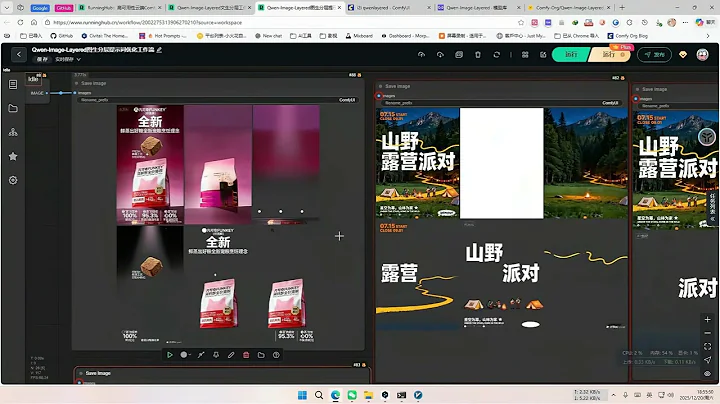The image size is (720, 404).
Task: Click the filename_prefix field of first Save Image
Action: pos(218,100)
